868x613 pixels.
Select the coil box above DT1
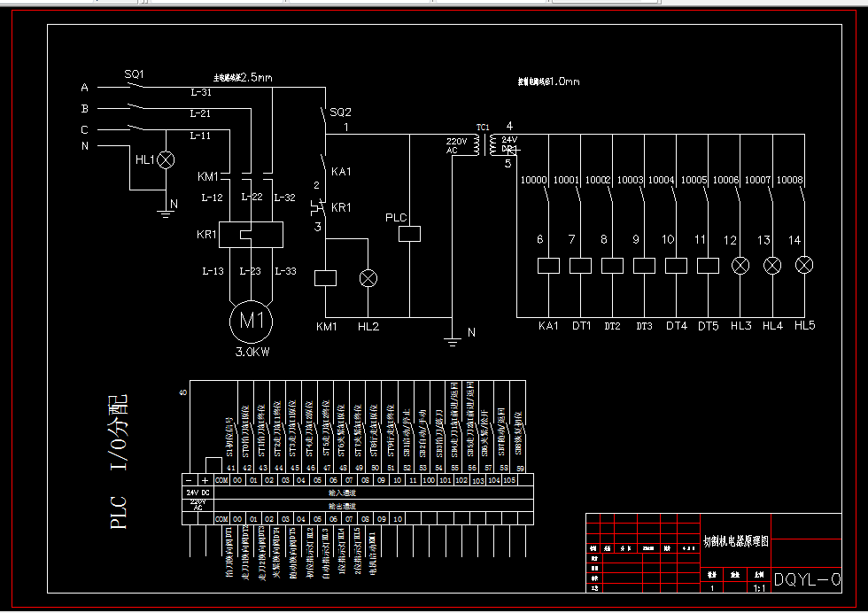(x=581, y=266)
